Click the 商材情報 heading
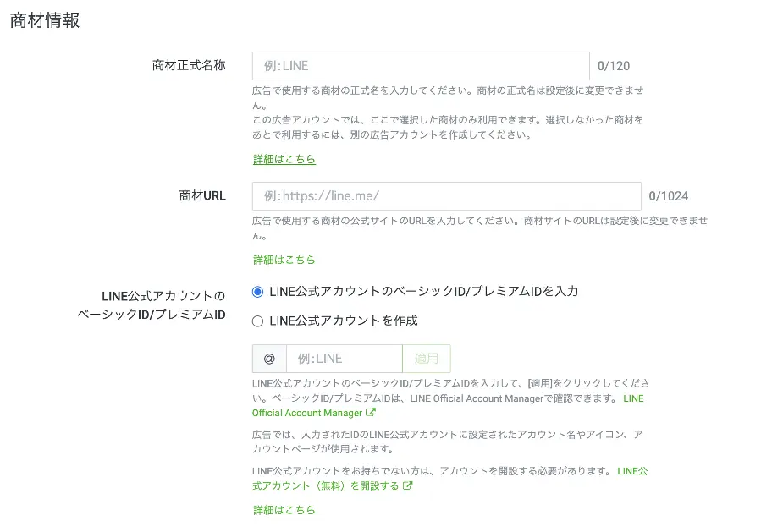772x532 pixels. pos(45,20)
